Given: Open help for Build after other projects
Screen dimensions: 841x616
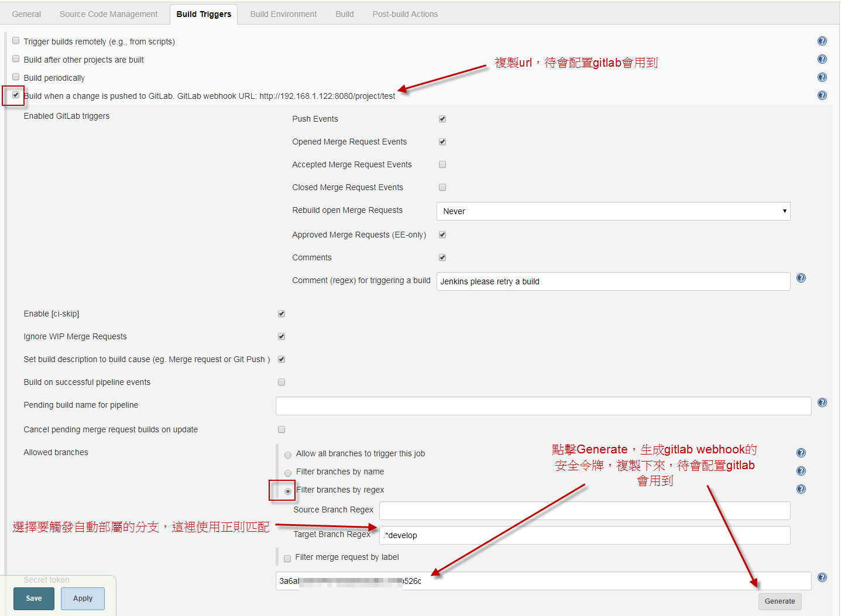Looking at the screenshot, I should tap(822, 59).
